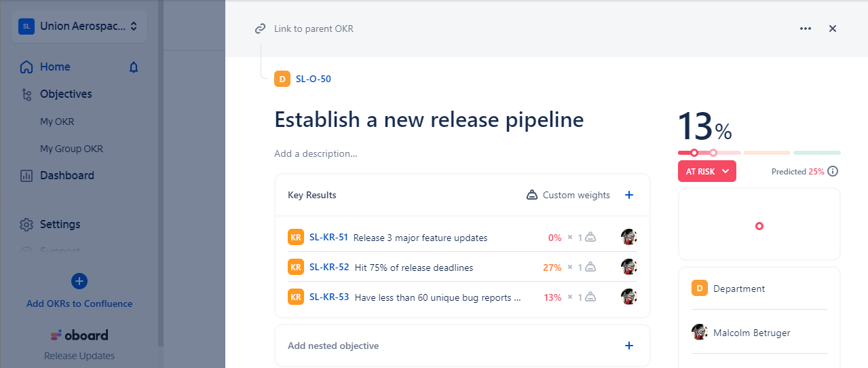Screen dimensions: 868x368
Task: Click the owner avatar on SL-KR-51 row
Action: (x=628, y=237)
